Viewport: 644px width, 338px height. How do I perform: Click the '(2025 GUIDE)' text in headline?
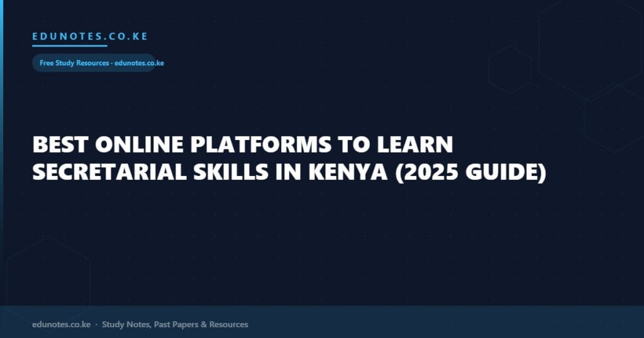(x=470, y=172)
